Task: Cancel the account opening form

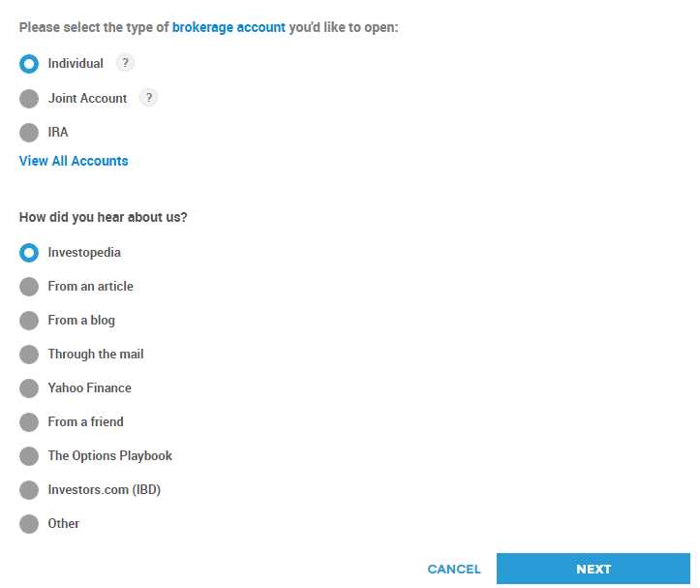Action: (454, 569)
